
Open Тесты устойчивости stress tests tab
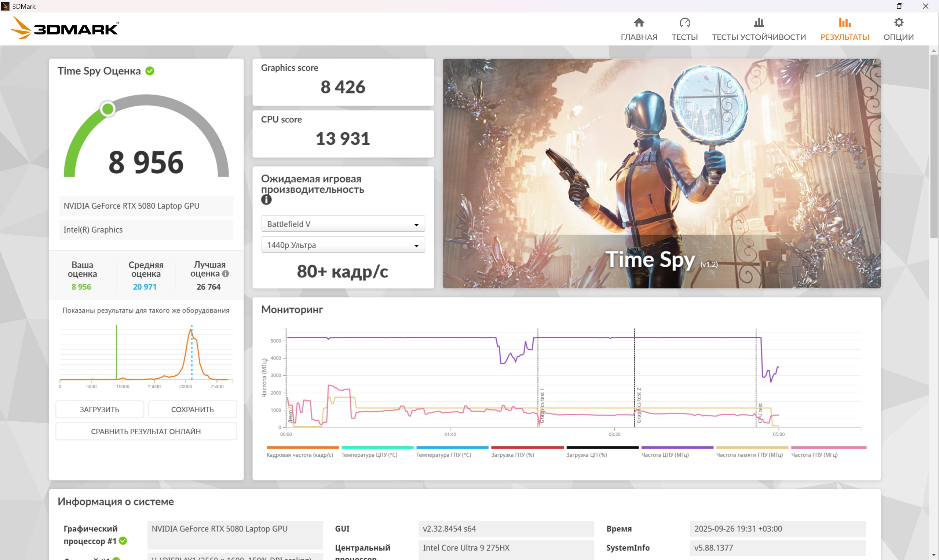pyautogui.click(x=759, y=29)
